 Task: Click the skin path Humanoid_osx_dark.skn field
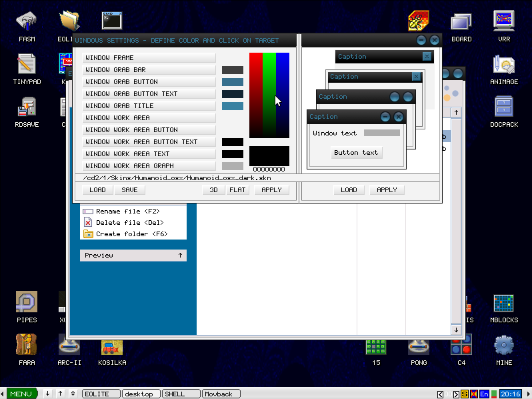pyautogui.click(x=257, y=178)
